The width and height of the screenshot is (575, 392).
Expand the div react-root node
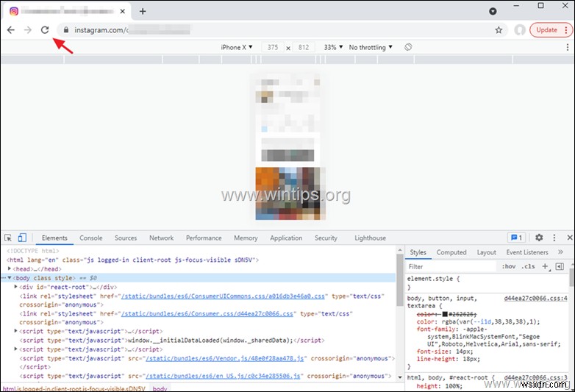point(15,287)
